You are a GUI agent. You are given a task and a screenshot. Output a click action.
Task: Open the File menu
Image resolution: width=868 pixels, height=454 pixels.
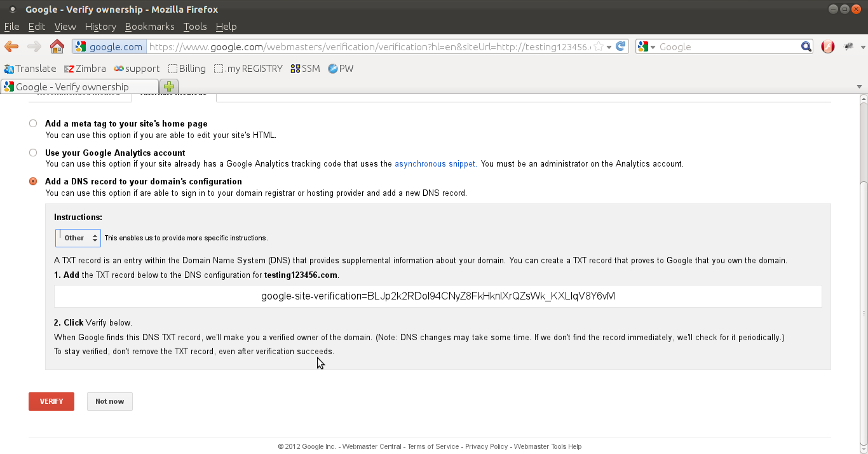(x=12, y=27)
